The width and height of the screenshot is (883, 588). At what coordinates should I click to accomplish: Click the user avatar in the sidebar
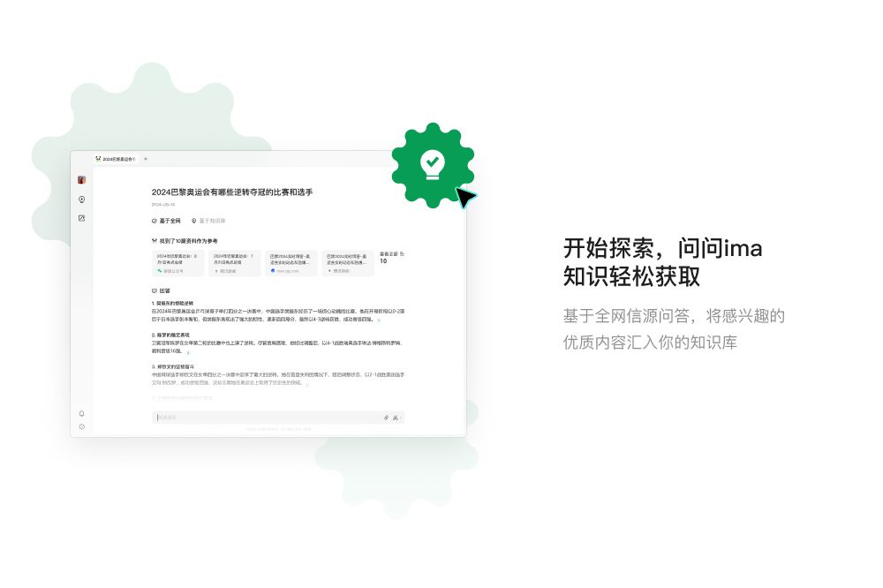pyautogui.click(x=82, y=180)
